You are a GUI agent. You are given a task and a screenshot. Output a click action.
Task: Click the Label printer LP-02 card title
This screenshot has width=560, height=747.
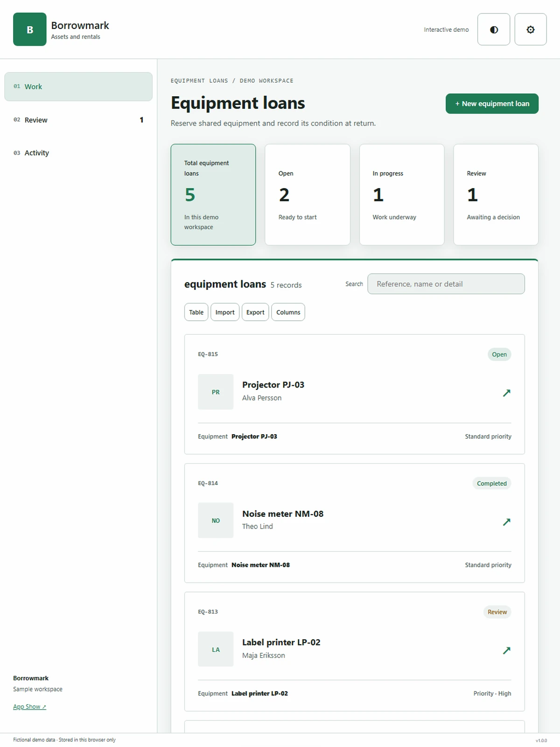(x=281, y=642)
